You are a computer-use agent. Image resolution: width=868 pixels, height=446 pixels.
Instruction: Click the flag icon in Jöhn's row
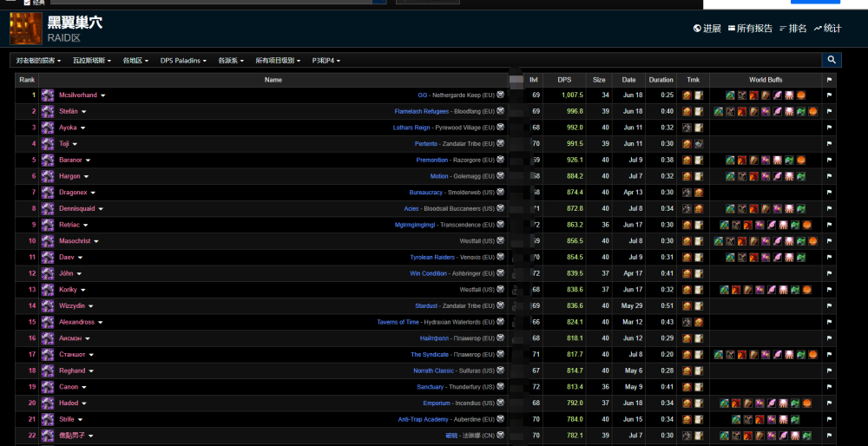829,273
